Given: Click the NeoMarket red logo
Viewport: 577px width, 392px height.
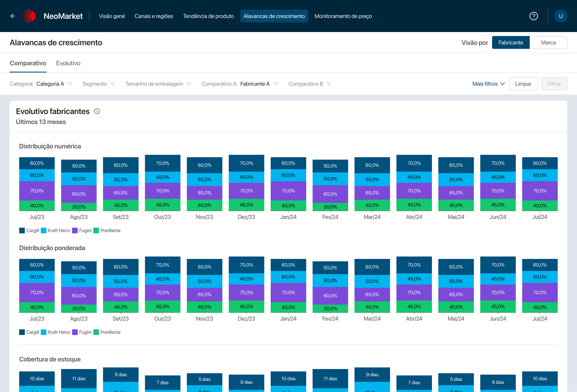Looking at the screenshot, I should [x=29, y=16].
